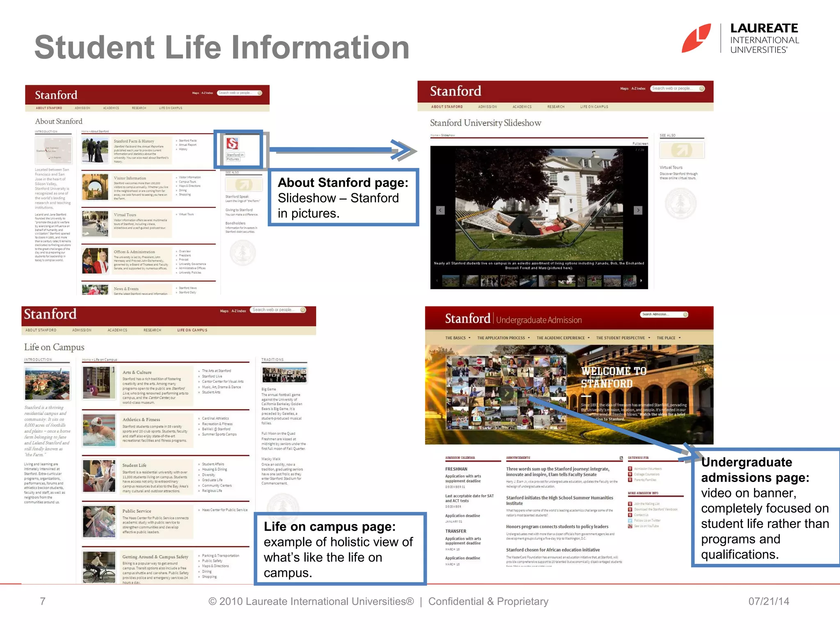This screenshot has width=840, height=630.
Task: Open Getting Around & Campus Safety link
Action: (x=155, y=557)
